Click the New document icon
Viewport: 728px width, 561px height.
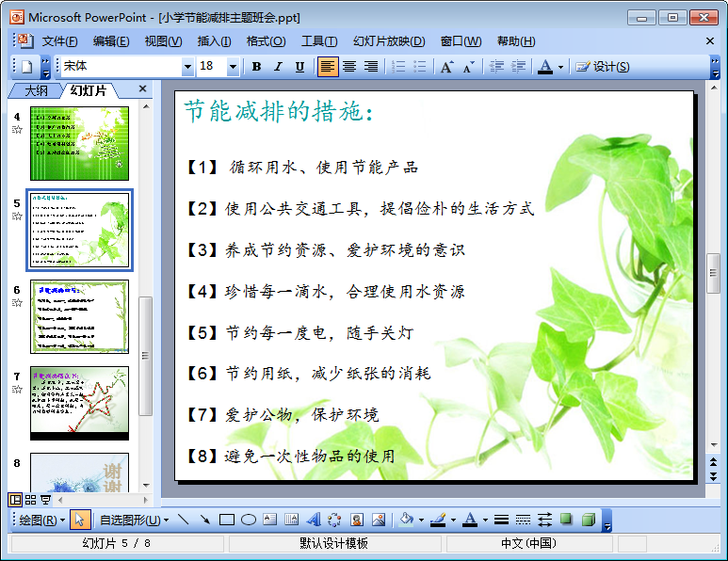tap(27, 67)
